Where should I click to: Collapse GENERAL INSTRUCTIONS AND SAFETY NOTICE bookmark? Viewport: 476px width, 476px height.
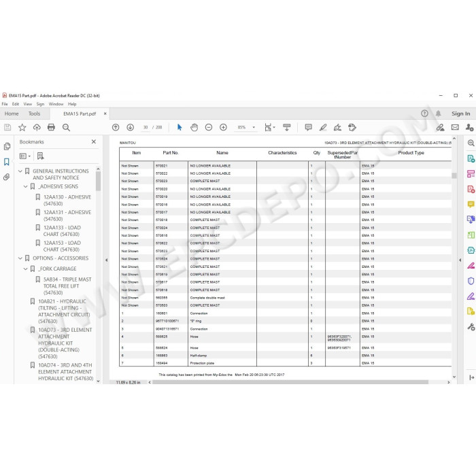click(20, 171)
